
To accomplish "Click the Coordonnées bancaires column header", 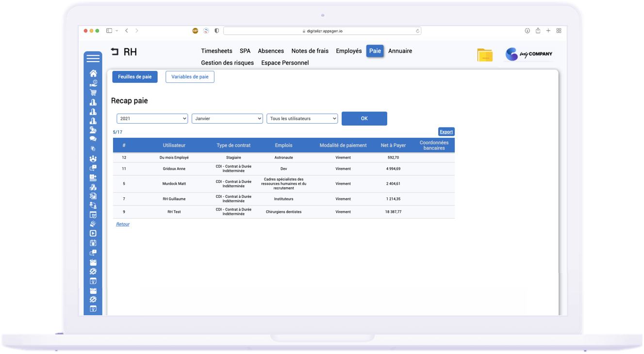I will point(434,145).
